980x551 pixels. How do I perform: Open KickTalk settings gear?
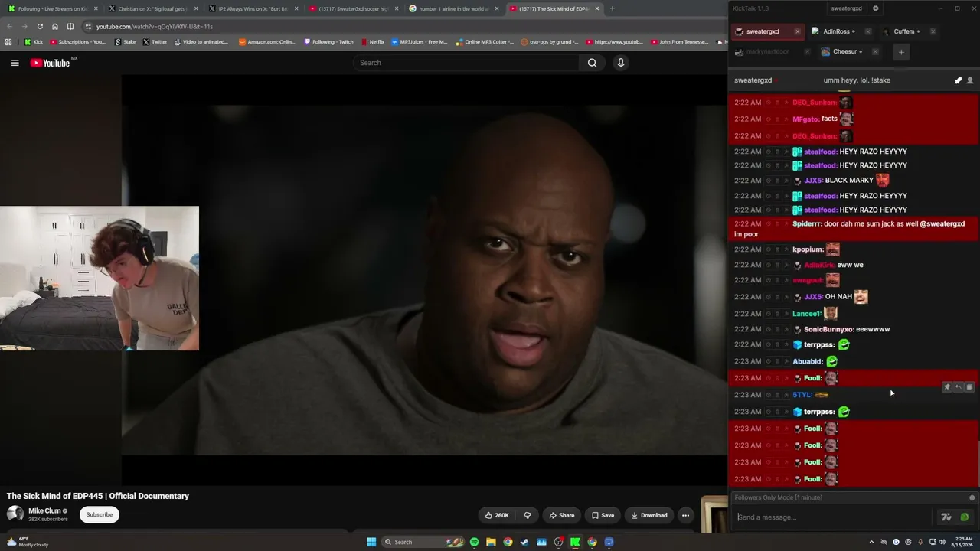pos(876,8)
